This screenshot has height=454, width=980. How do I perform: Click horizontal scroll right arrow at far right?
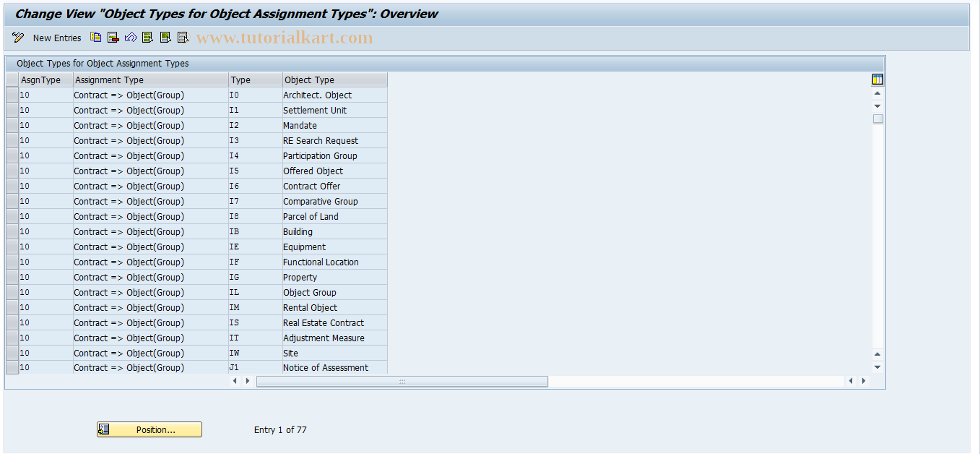(x=864, y=381)
